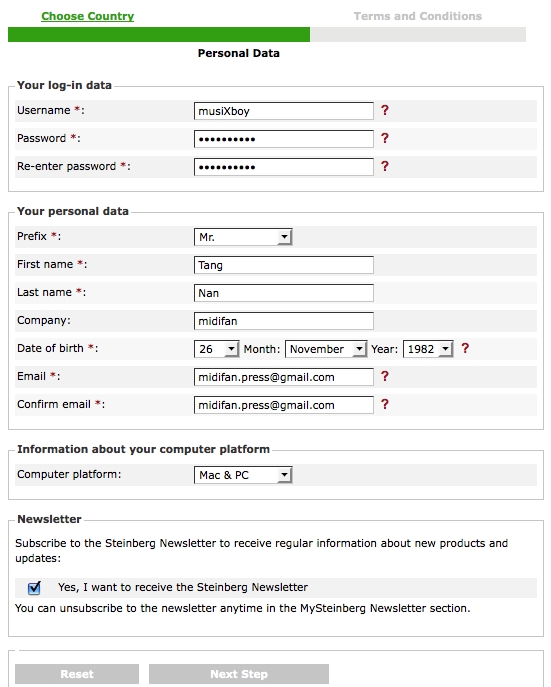Open the Month dropdown set to November

(x=326, y=349)
